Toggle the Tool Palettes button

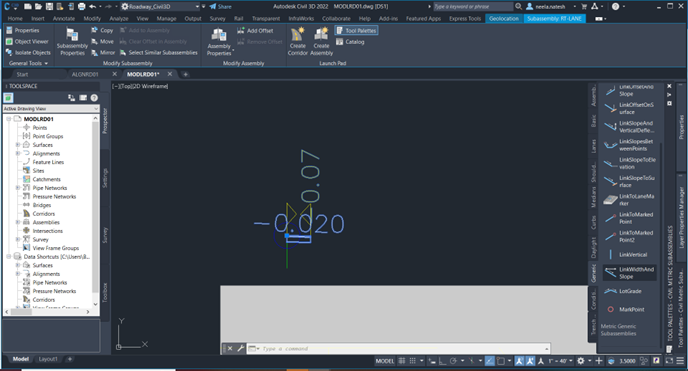tap(356, 31)
